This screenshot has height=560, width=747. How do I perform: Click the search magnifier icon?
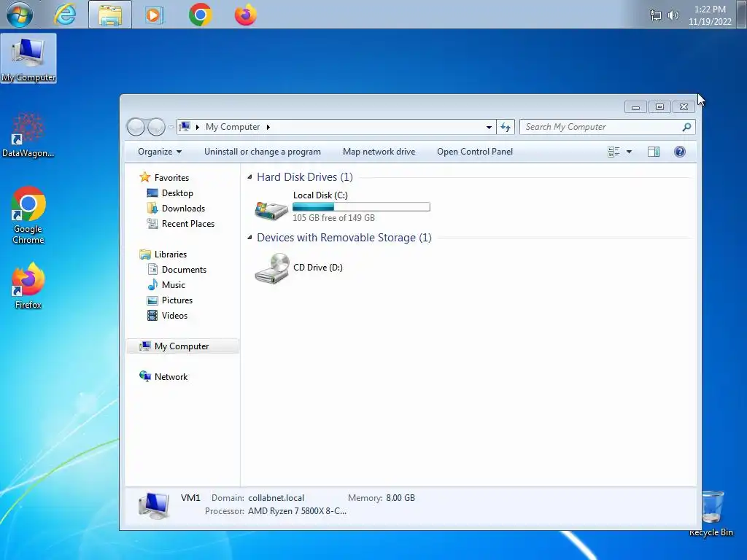[686, 127]
